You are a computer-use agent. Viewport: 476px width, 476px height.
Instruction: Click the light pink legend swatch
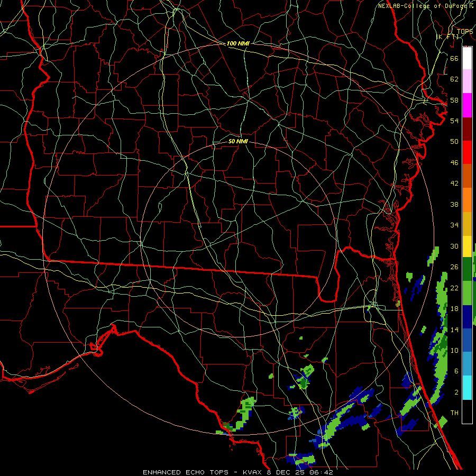point(467,81)
